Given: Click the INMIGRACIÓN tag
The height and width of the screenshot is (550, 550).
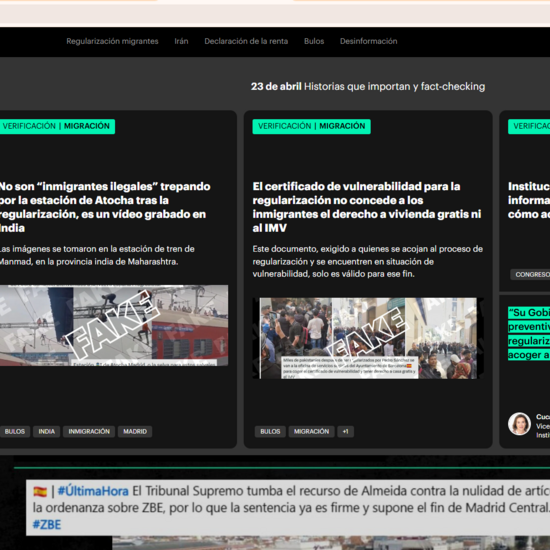Looking at the screenshot, I should point(89,431).
